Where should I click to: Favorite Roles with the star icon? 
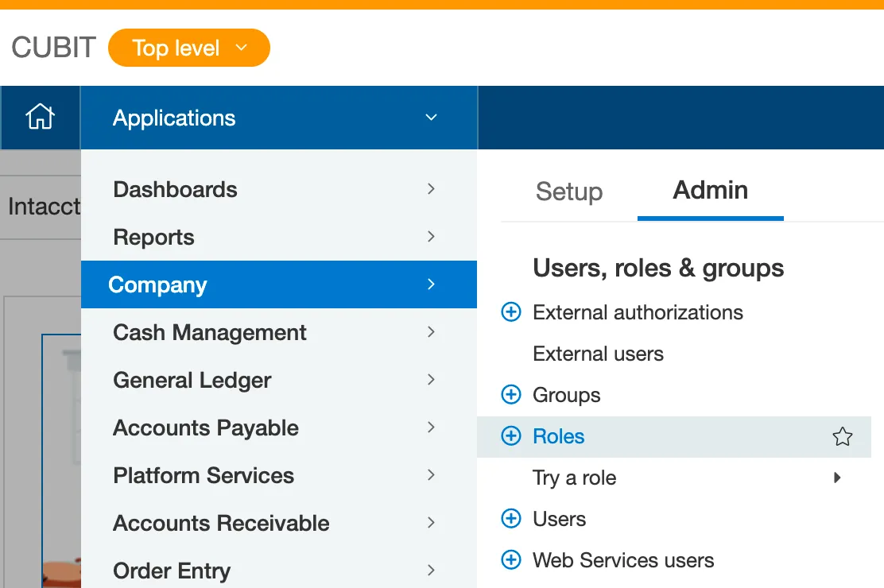[843, 436]
